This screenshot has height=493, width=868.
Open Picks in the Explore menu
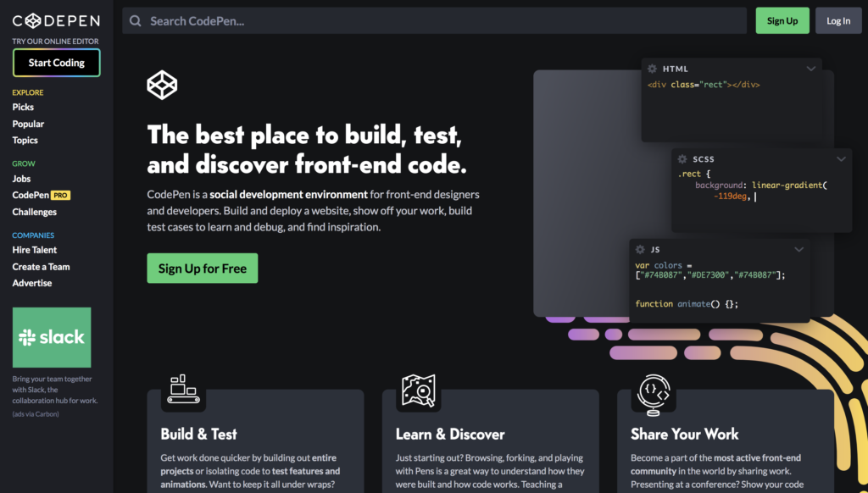pos(23,108)
